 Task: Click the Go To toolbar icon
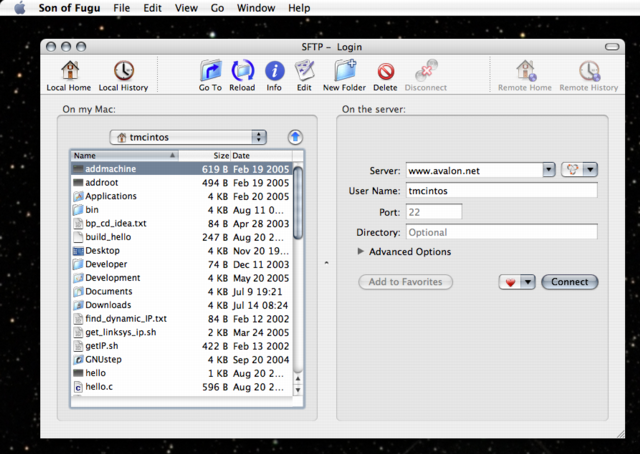[x=211, y=70]
